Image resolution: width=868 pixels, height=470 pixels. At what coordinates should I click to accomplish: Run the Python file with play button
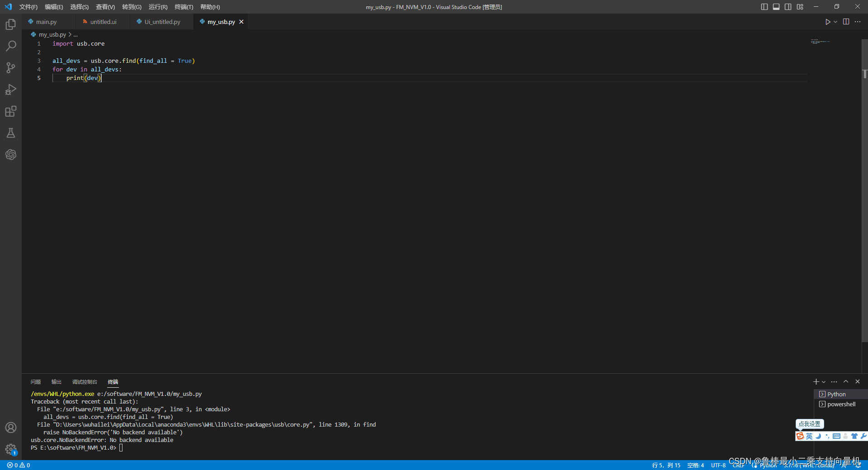pos(827,22)
